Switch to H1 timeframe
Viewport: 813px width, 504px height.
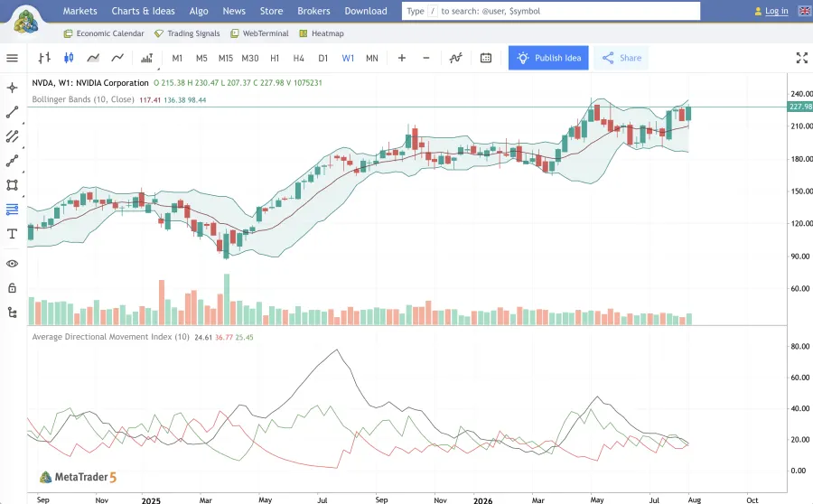tap(275, 58)
